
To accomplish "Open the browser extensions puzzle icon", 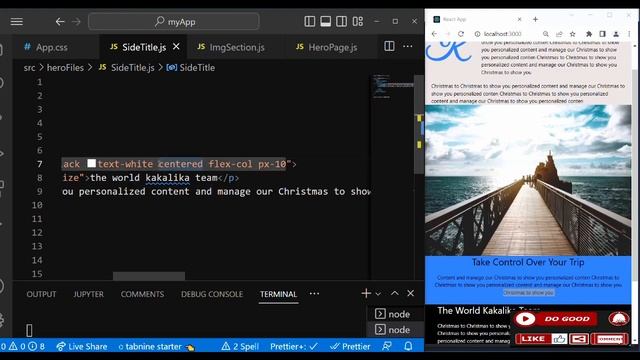I will pos(589,34).
